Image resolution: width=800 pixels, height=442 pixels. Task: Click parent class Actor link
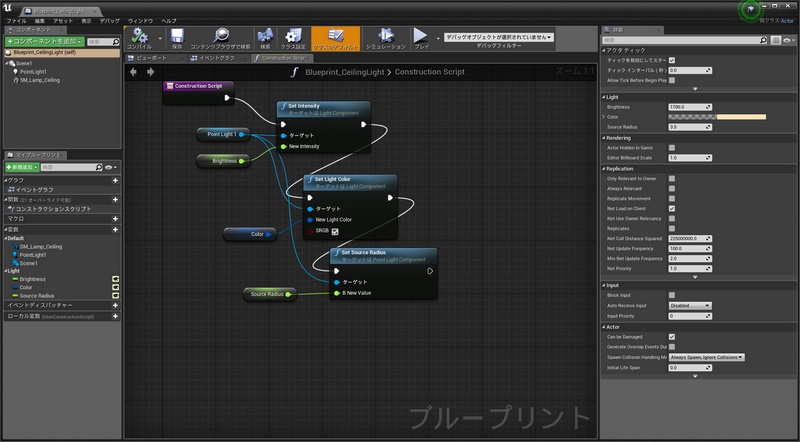(787, 21)
